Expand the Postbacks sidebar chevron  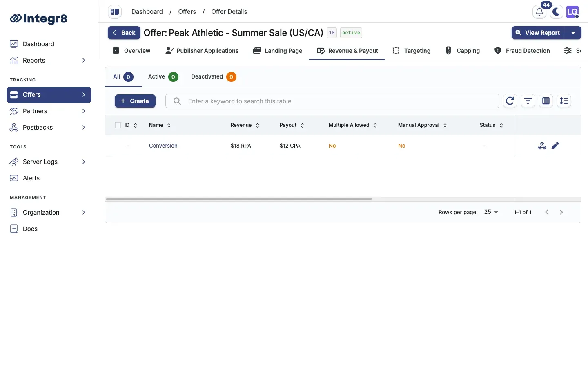click(84, 128)
